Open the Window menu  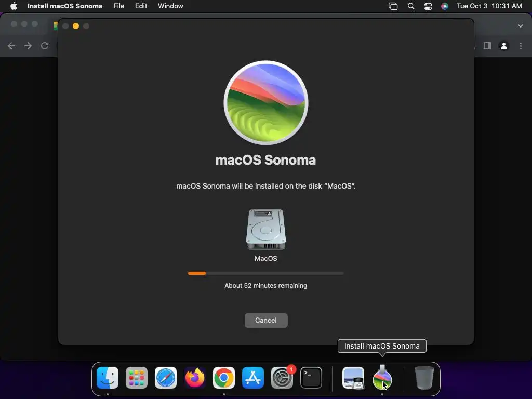(x=170, y=6)
